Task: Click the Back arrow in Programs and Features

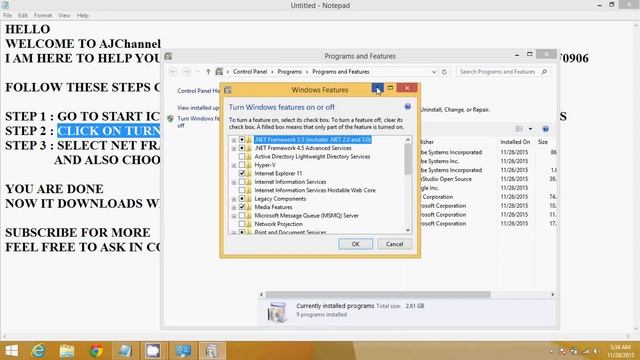Action: pos(173,72)
